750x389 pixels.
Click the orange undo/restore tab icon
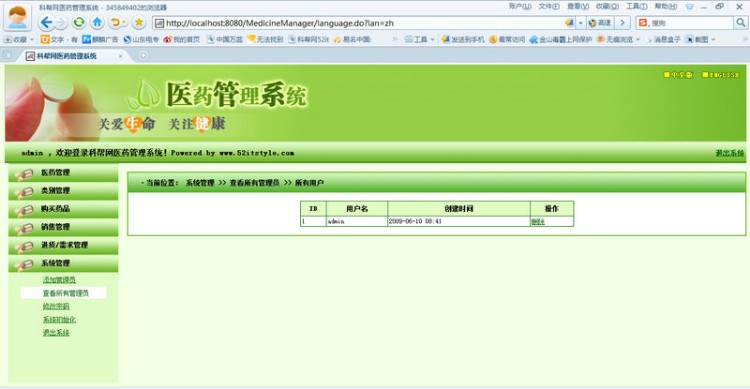[x=116, y=22]
